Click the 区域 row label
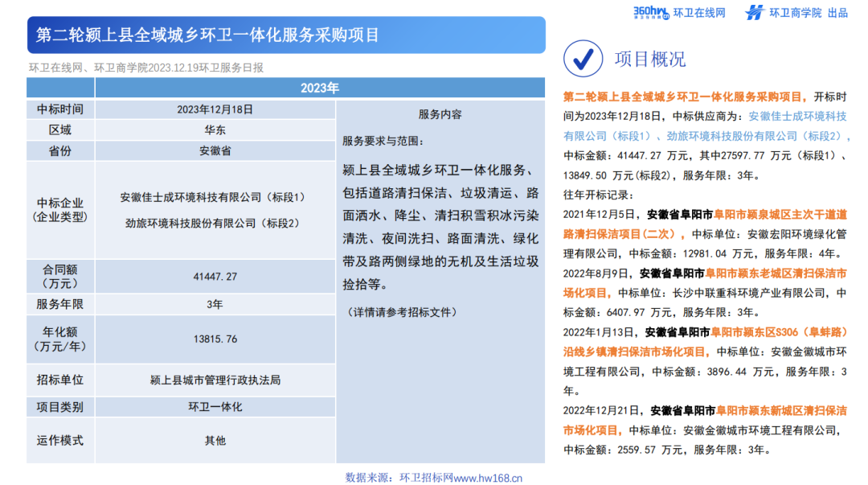868x485 pixels. coord(60,130)
